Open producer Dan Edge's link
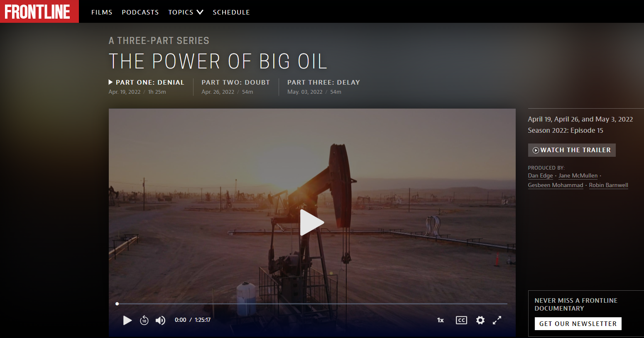Viewport: 644px width, 338px height. [540, 176]
